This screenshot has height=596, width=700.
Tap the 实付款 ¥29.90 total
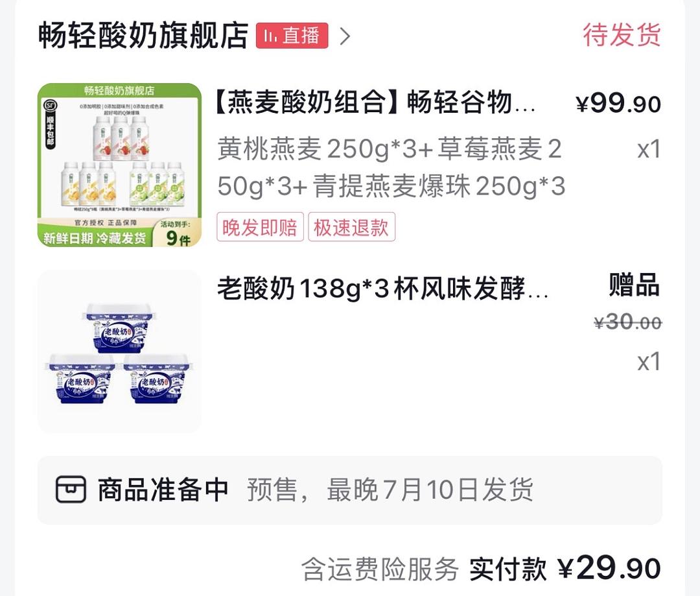click(x=565, y=569)
